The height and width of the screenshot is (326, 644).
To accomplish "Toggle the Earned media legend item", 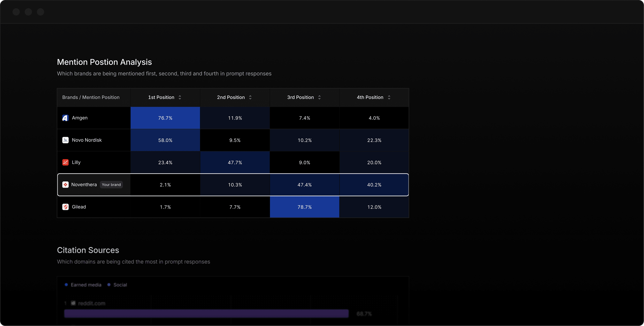I will click(83, 285).
